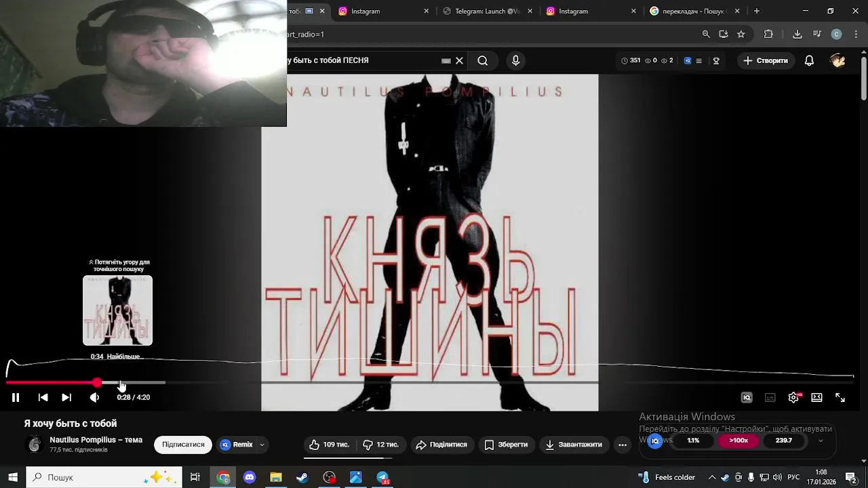Open the Chrome three-dot menu
868x488 pixels.
point(855,34)
